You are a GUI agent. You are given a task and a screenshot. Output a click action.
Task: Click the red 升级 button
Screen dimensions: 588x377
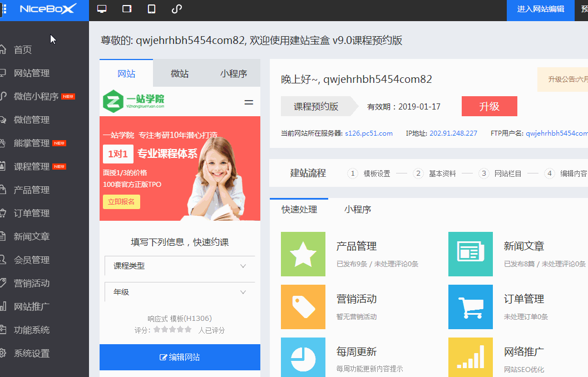click(x=489, y=106)
